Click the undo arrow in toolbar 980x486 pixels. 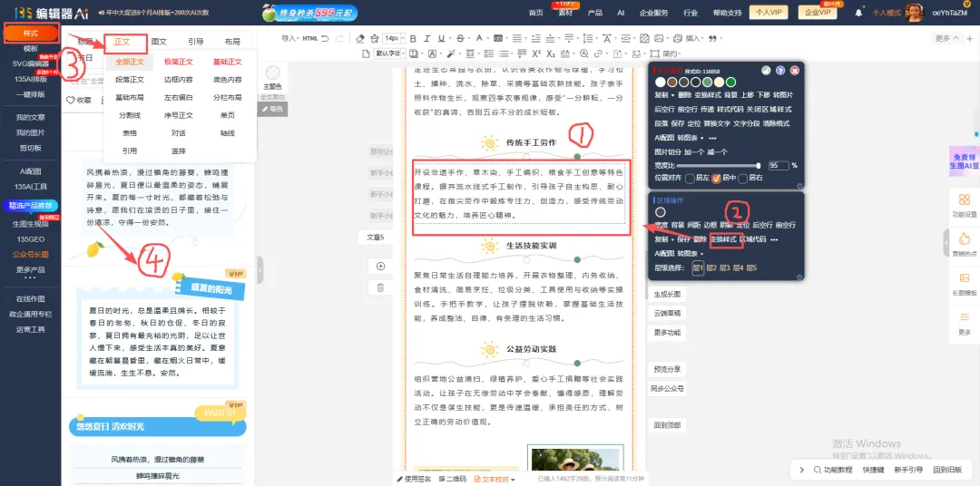coord(325,39)
